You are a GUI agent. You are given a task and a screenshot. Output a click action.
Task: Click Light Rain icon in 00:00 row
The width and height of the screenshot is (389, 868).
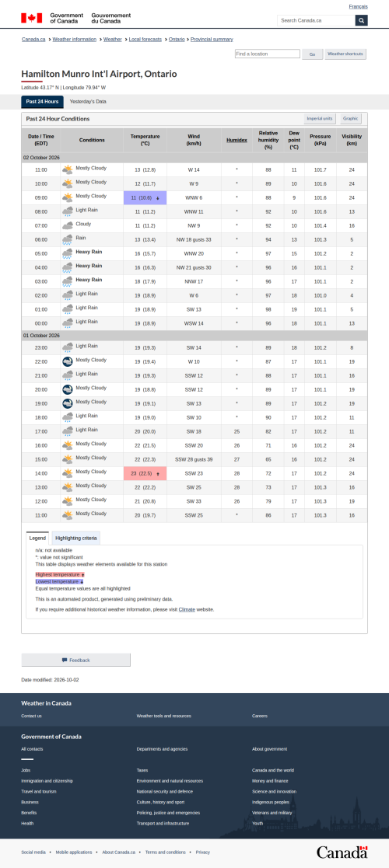[68, 323]
